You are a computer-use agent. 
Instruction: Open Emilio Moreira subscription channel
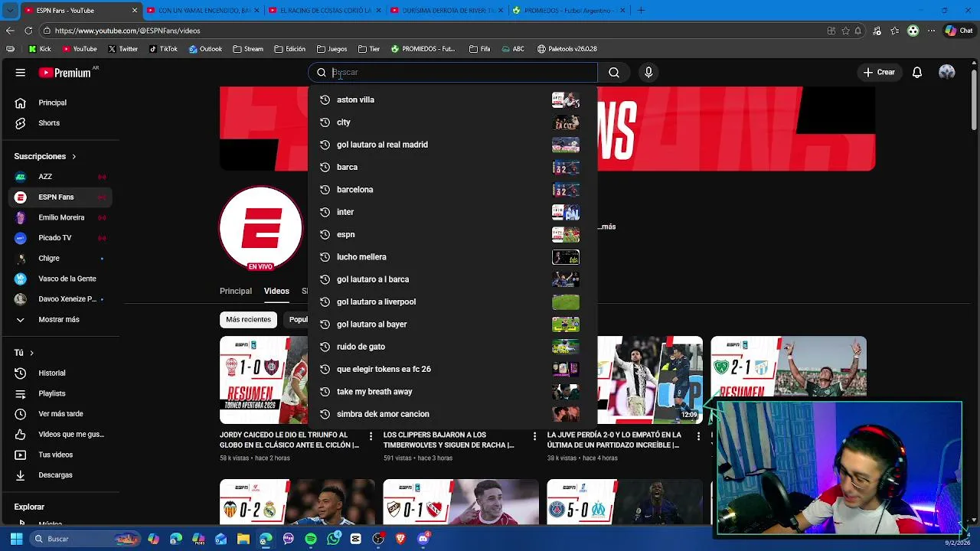pyautogui.click(x=60, y=217)
